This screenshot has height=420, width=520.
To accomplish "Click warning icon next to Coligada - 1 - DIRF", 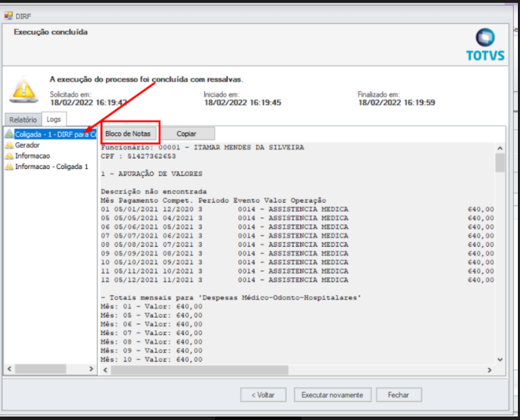I will 9,134.
